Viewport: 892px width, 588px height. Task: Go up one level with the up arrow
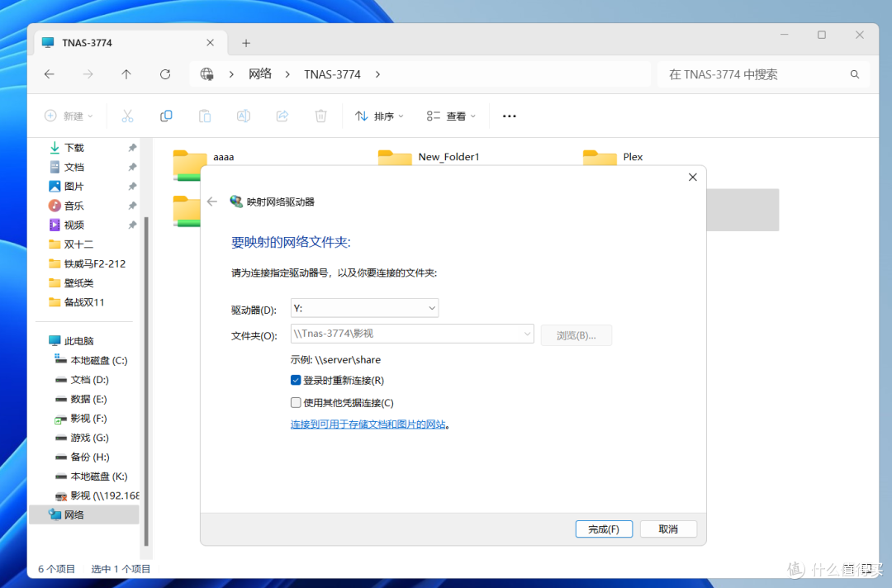[x=126, y=74]
